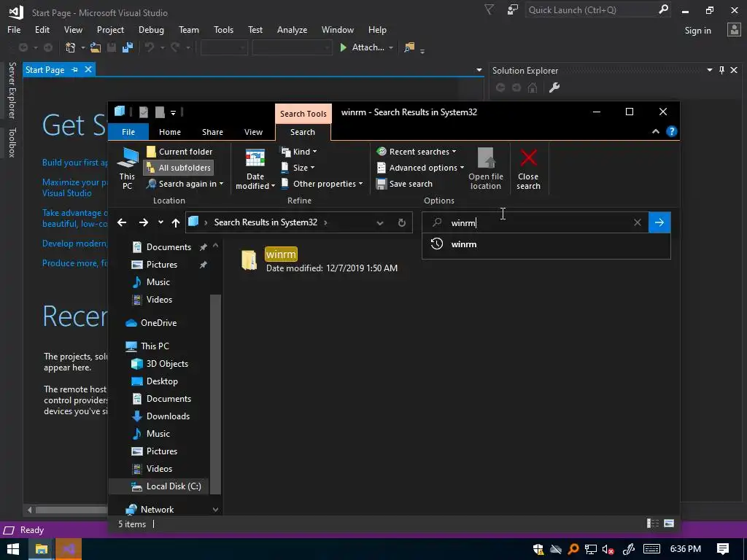Screen dimensions: 747x560
Task: Open Advanced options dropdown
Action: click(x=420, y=168)
